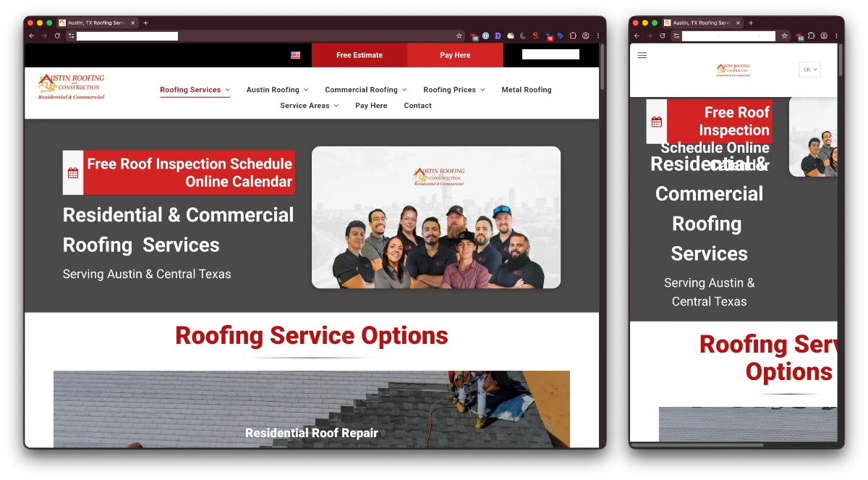Click the US flag language icon in wide window

[295, 55]
